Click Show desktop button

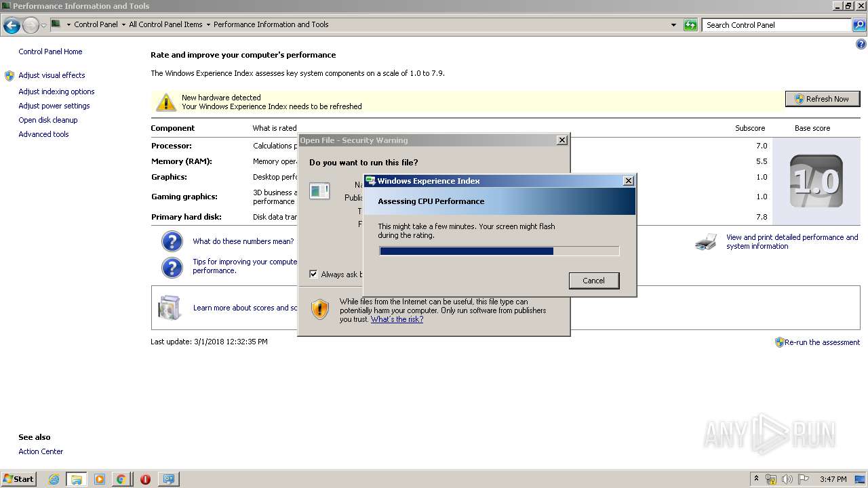pyautogui.click(x=861, y=479)
